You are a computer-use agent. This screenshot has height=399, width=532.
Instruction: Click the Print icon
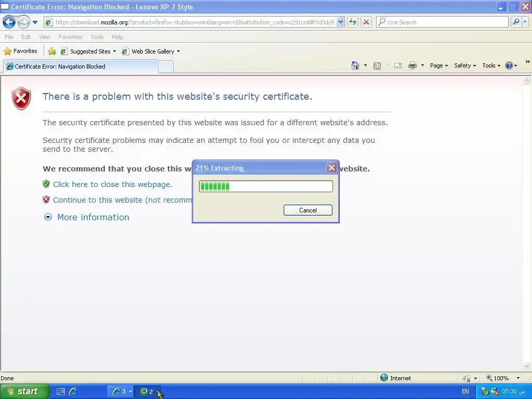coord(412,65)
